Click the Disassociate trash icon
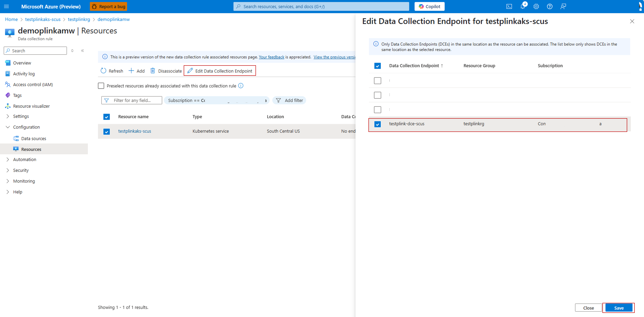 (152, 71)
